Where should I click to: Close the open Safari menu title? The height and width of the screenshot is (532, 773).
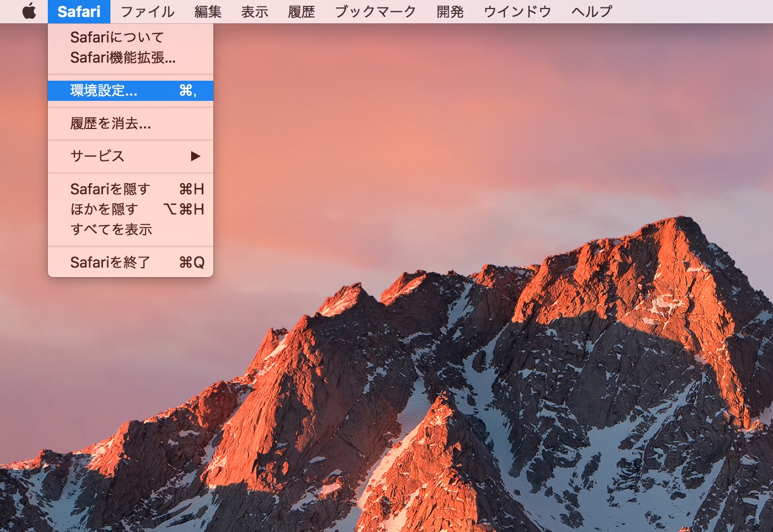pyautogui.click(x=79, y=11)
